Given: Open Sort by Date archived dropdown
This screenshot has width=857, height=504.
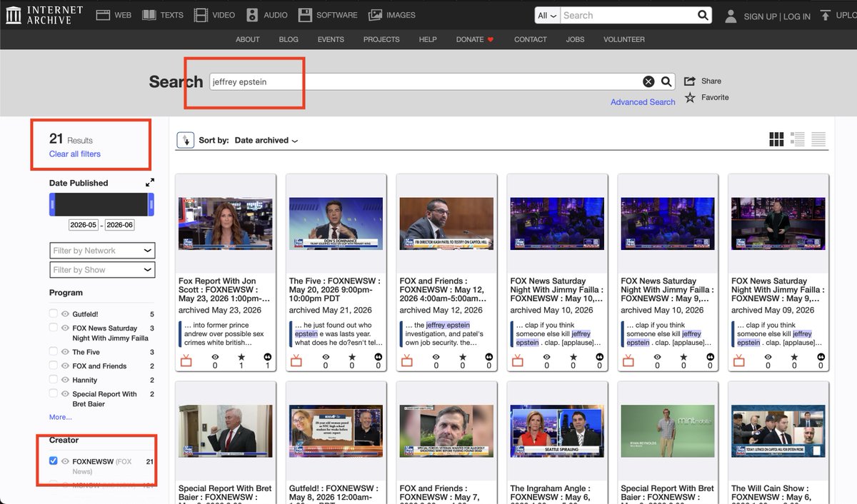Looking at the screenshot, I should click(x=266, y=141).
